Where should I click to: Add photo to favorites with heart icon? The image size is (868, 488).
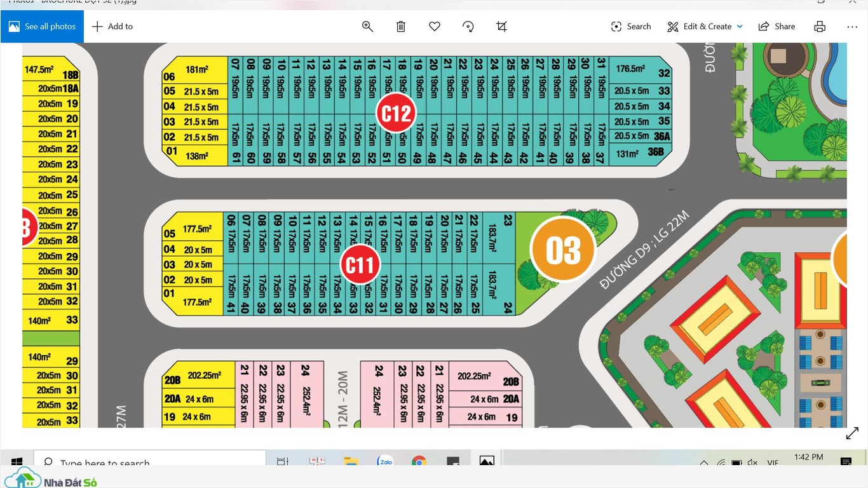[x=435, y=26]
